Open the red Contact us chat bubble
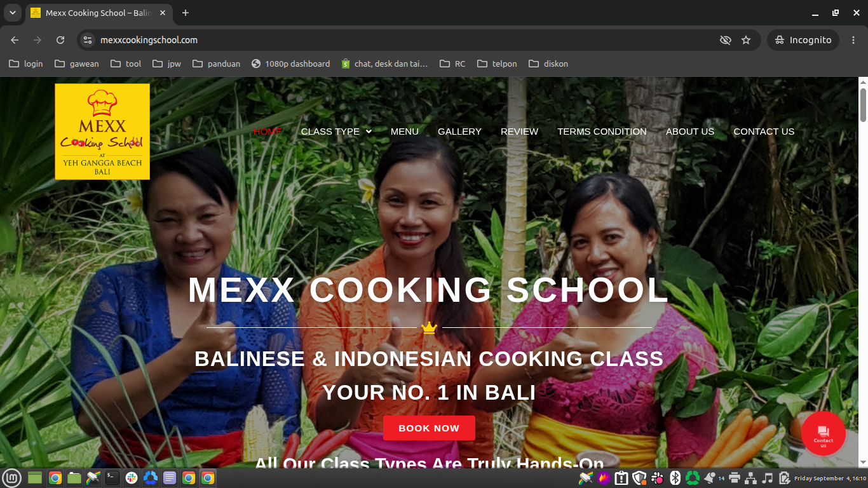The width and height of the screenshot is (868, 488). [824, 433]
